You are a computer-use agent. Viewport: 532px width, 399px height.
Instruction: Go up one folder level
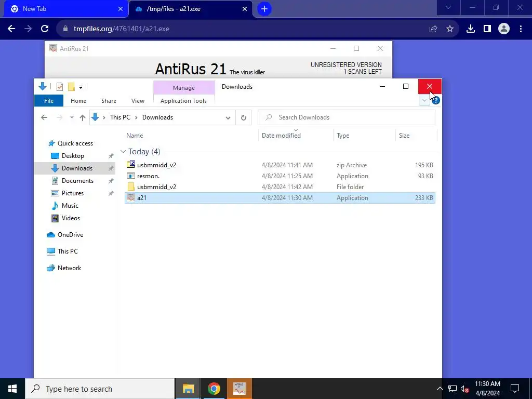point(83,117)
